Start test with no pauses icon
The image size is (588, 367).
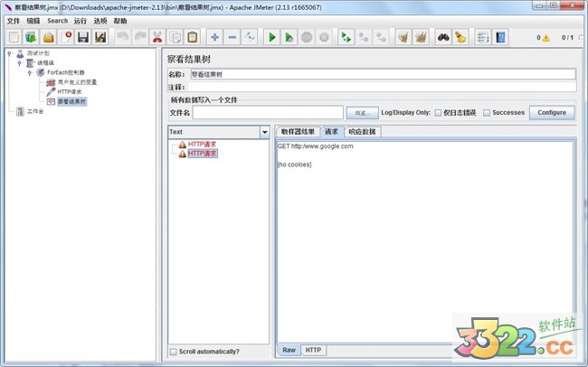tap(289, 37)
